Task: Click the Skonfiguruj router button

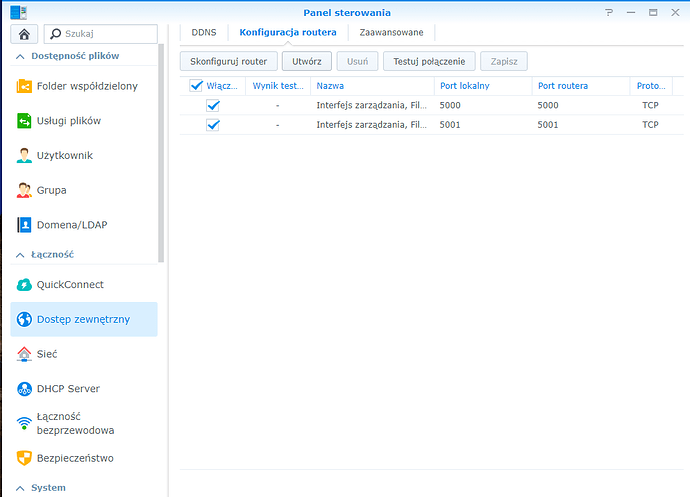Action: pyautogui.click(x=228, y=61)
